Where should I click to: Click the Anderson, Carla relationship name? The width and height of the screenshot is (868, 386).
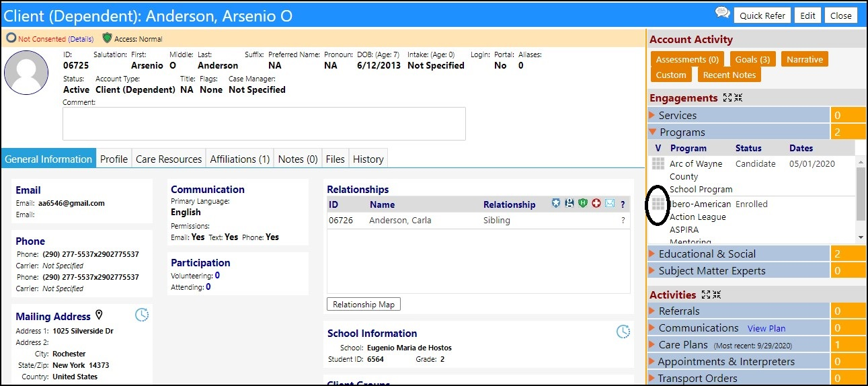tap(401, 221)
